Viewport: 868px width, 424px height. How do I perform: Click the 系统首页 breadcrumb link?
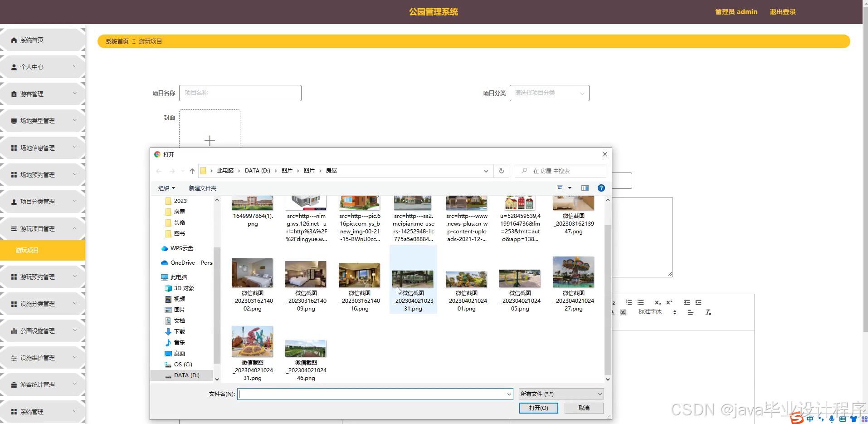click(117, 41)
